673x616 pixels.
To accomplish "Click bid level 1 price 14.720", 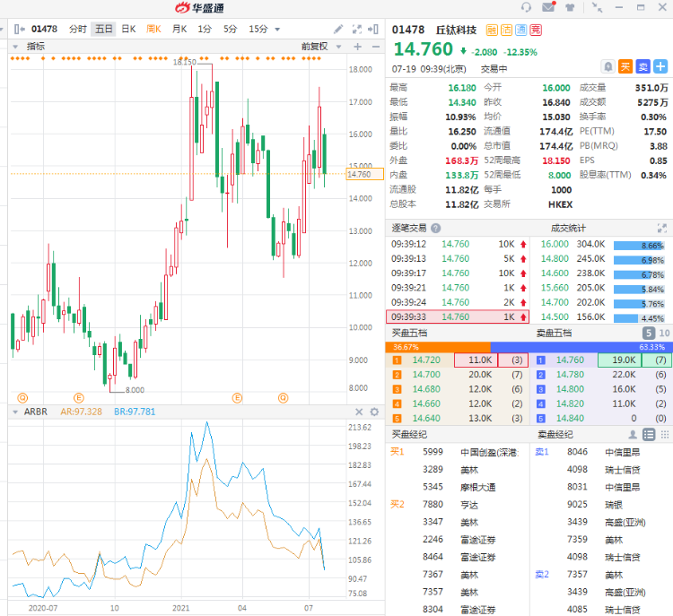I will [x=426, y=360].
